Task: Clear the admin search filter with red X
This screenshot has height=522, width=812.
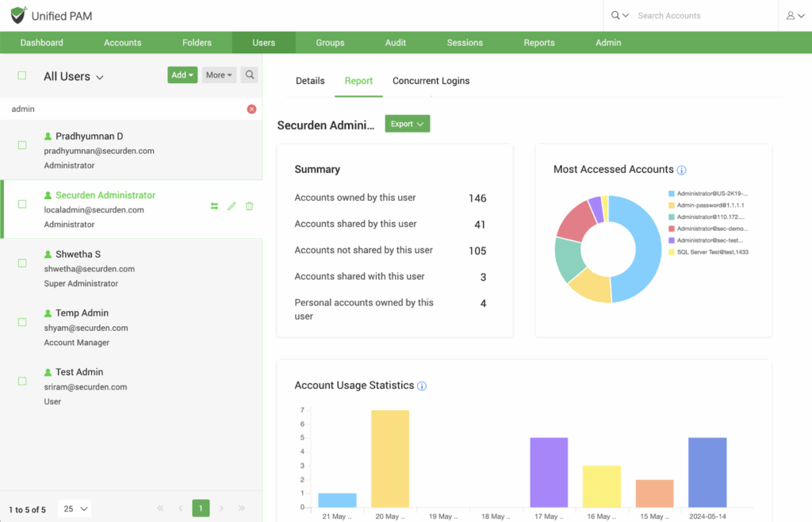Action: click(x=251, y=109)
